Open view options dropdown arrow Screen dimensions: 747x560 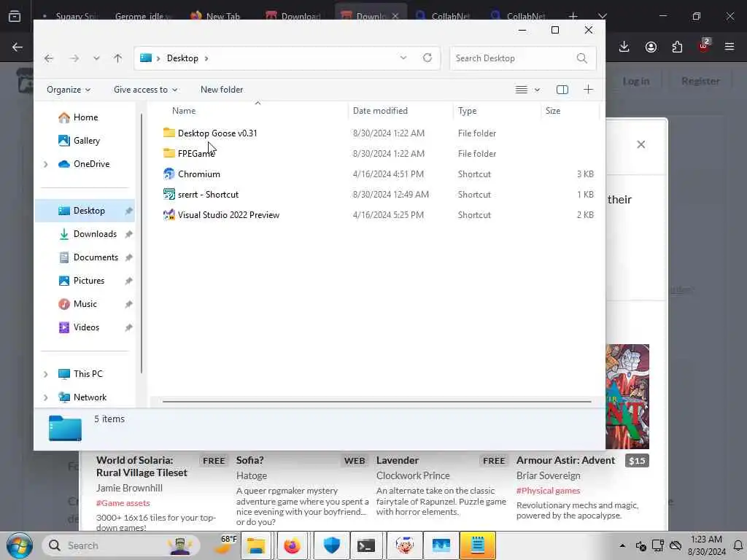point(537,90)
